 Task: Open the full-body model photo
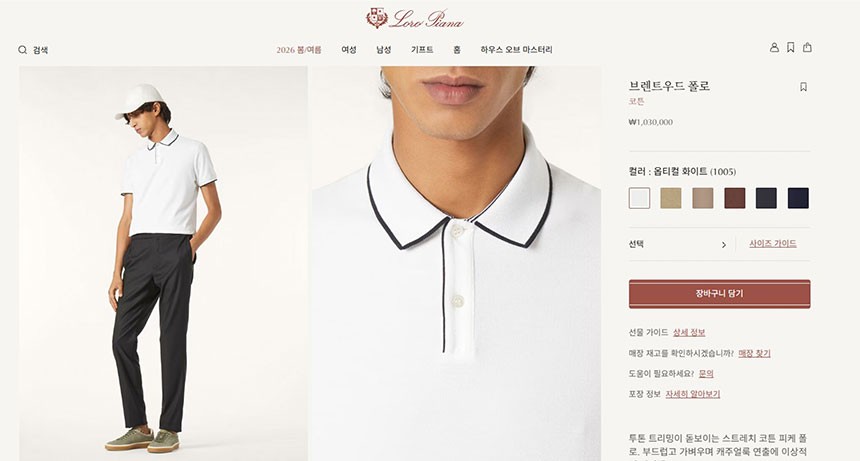coord(163,263)
